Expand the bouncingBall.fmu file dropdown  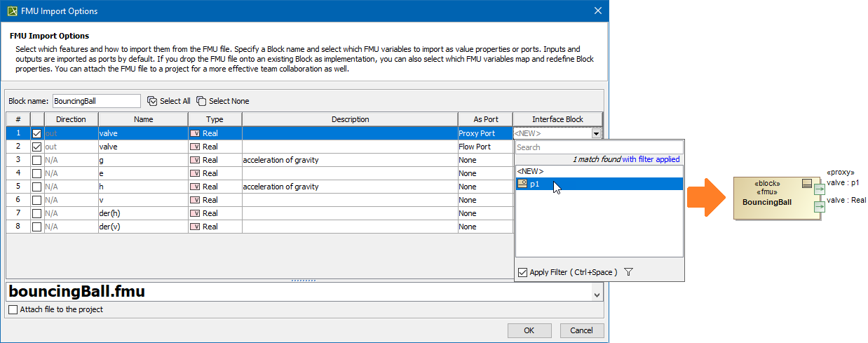(x=597, y=296)
